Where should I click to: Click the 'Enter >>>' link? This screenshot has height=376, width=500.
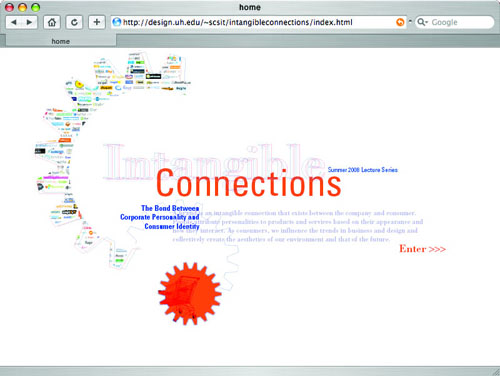[422, 249]
